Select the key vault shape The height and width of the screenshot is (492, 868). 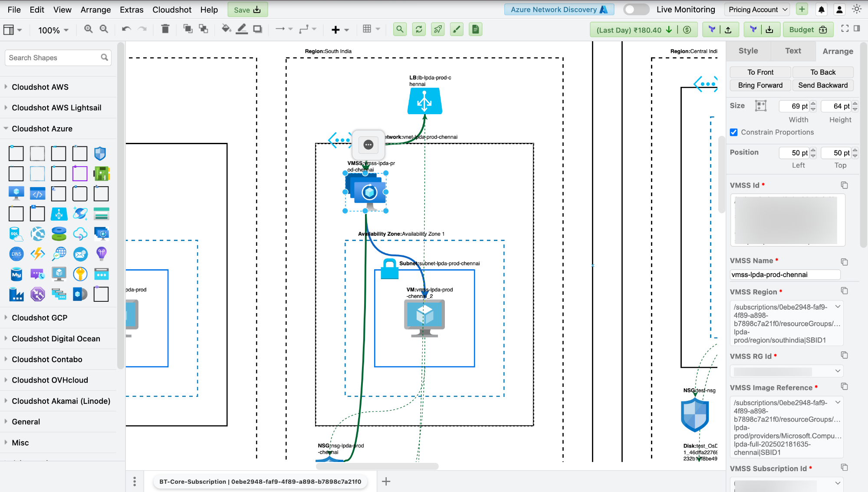pyautogui.click(x=80, y=274)
